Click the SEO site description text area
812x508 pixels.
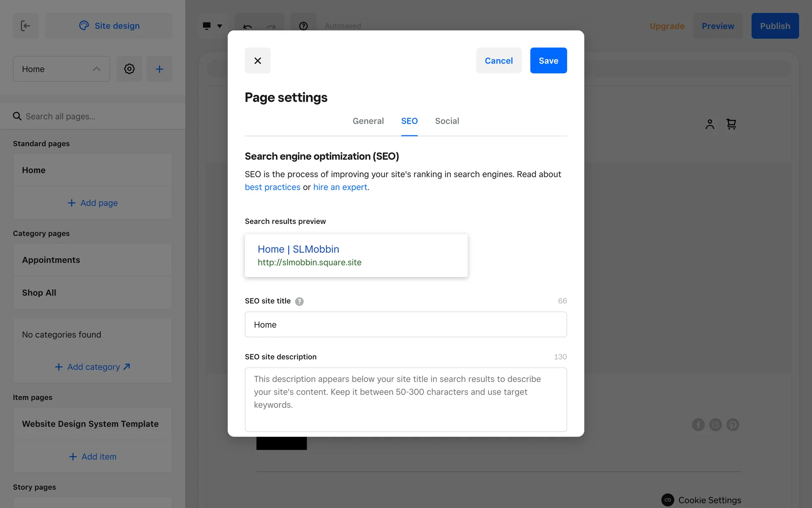[406, 399]
